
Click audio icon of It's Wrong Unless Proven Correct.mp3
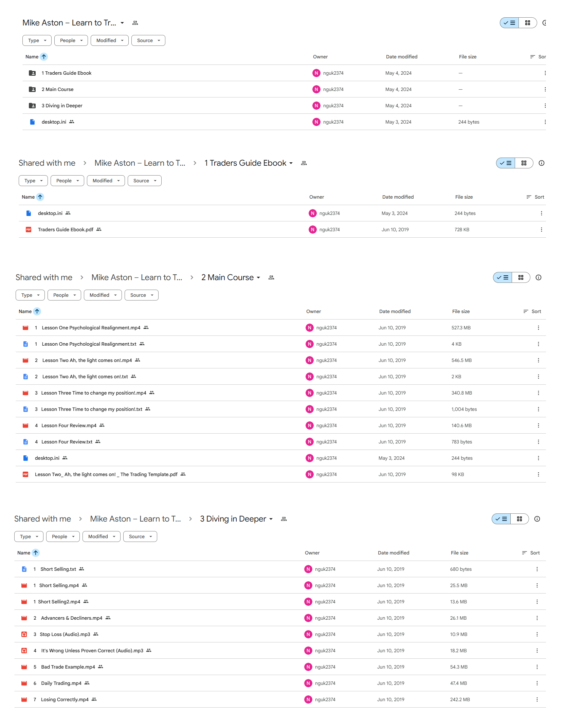24,651
